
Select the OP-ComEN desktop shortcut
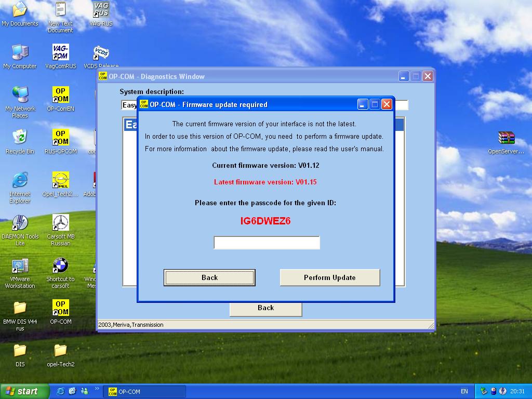tap(60, 97)
